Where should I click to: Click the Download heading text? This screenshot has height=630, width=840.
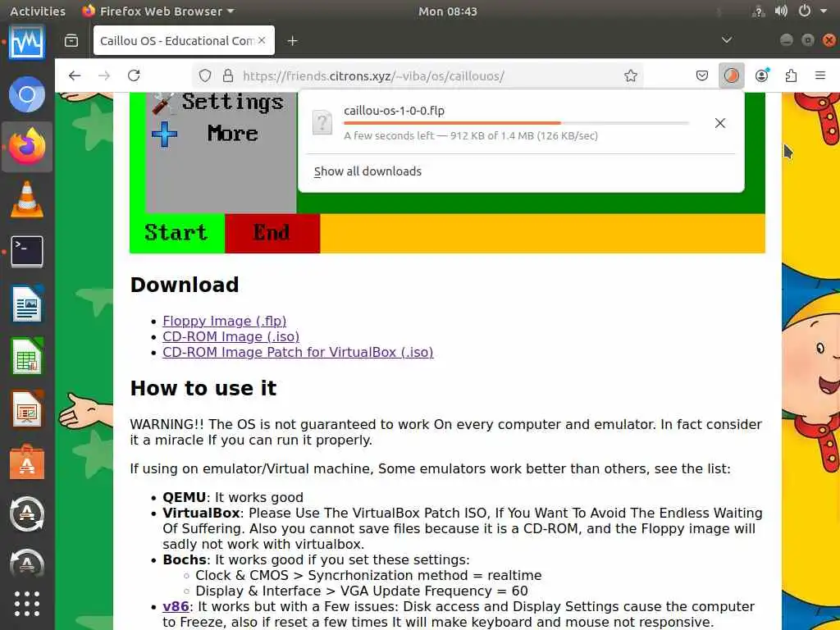tap(185, 285)
